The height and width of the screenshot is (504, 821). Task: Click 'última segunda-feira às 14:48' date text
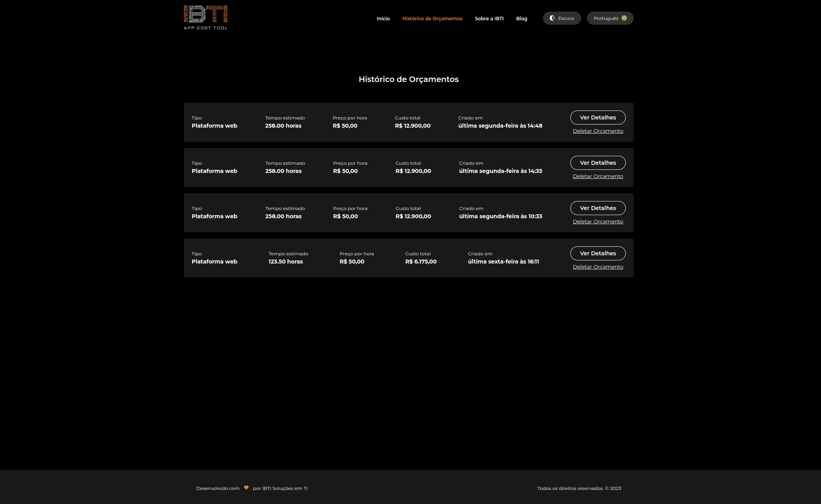tap(500, 126)
